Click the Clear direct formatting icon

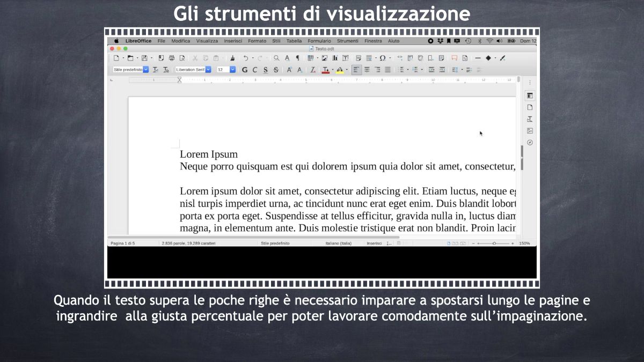pyautogui.click(x=313, y=70)
